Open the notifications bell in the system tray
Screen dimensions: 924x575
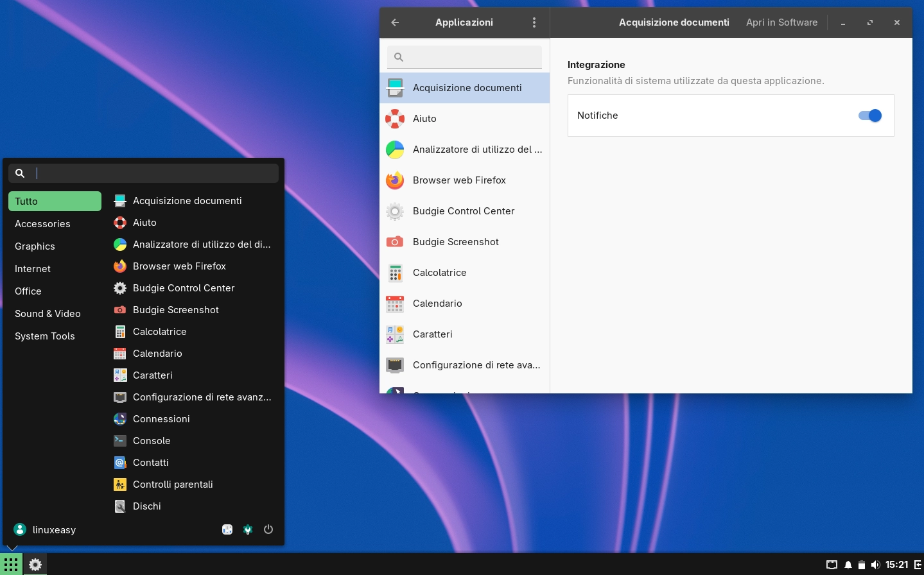[x=848, y=565]
